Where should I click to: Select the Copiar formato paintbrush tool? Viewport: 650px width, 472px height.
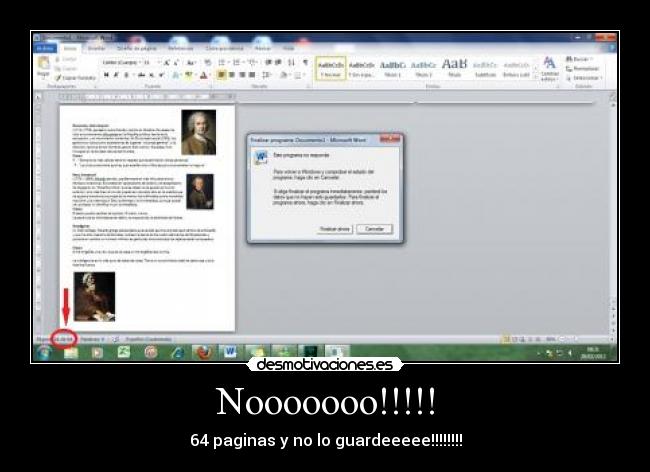pos(75,77)
